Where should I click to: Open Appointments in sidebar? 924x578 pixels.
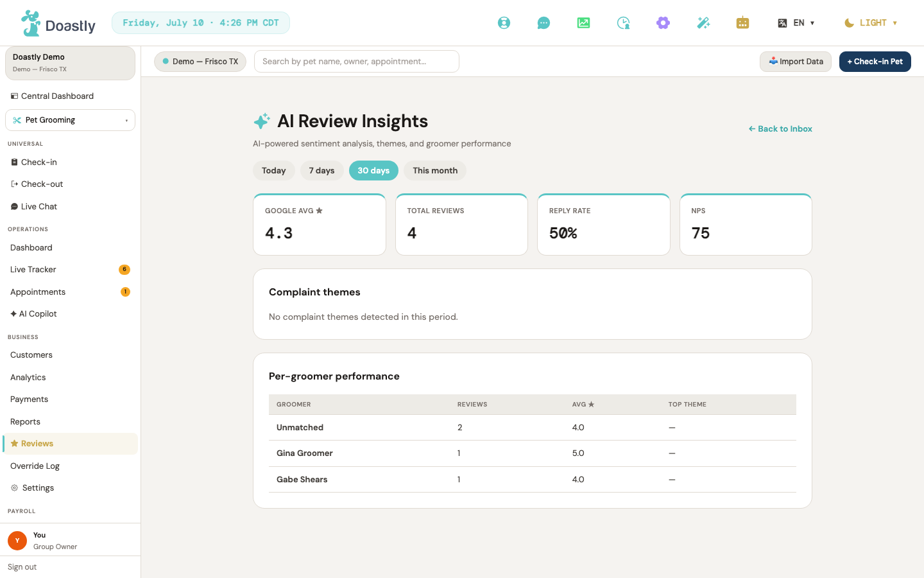tap(70, 292)
